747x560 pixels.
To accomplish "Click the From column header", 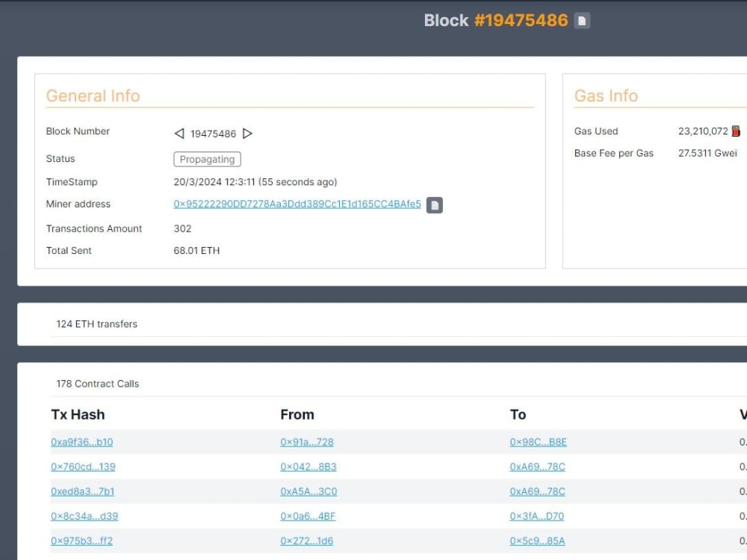I will pyautogui.click(x=297, y=414).
